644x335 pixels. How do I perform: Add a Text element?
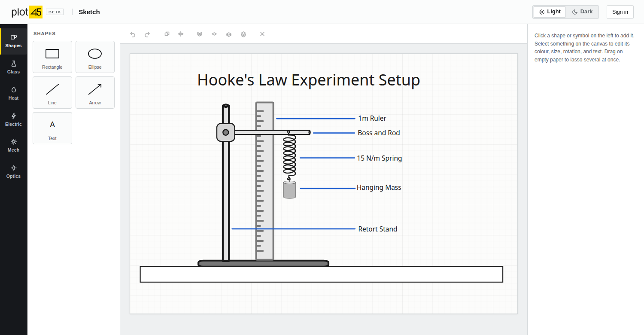coord(52,128)
